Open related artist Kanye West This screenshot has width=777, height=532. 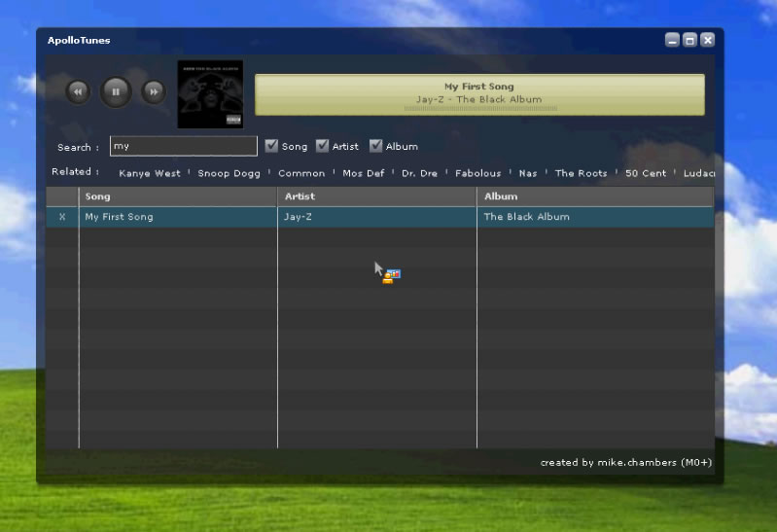pos(150,173)
